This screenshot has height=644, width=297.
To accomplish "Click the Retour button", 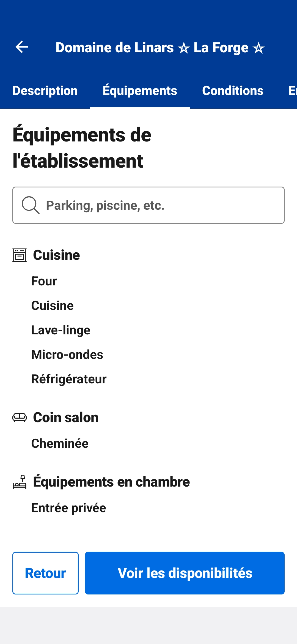I will point(45,573).
